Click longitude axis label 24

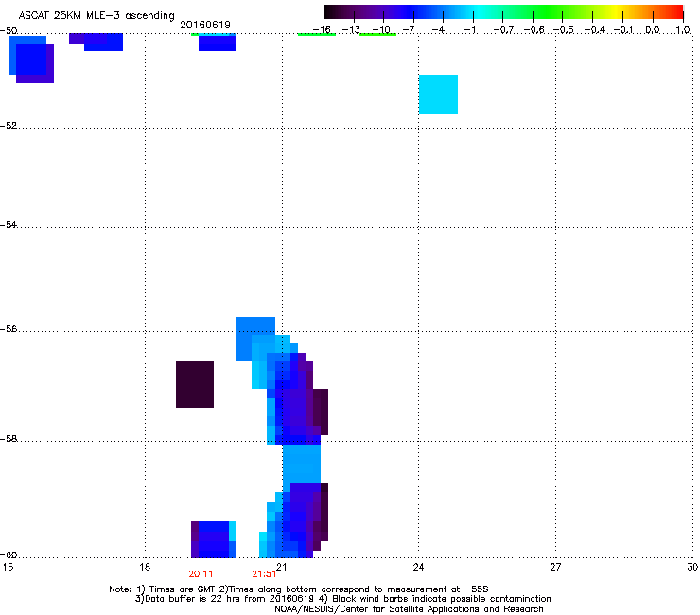pyautogui.click(x=418, y=567)
